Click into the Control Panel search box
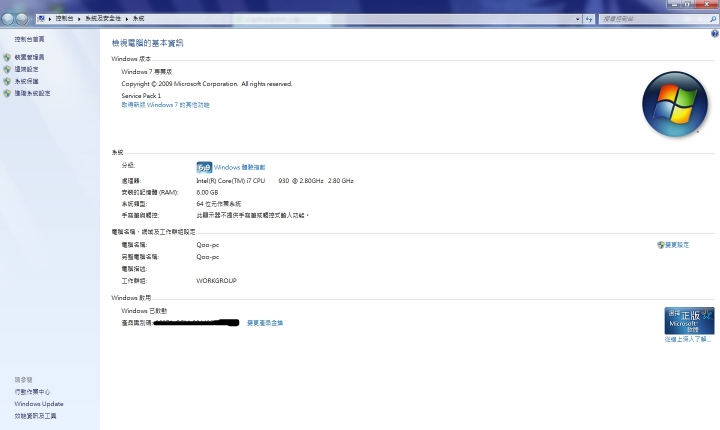Screen dimensions: 720x430 [x=654, y=19]
